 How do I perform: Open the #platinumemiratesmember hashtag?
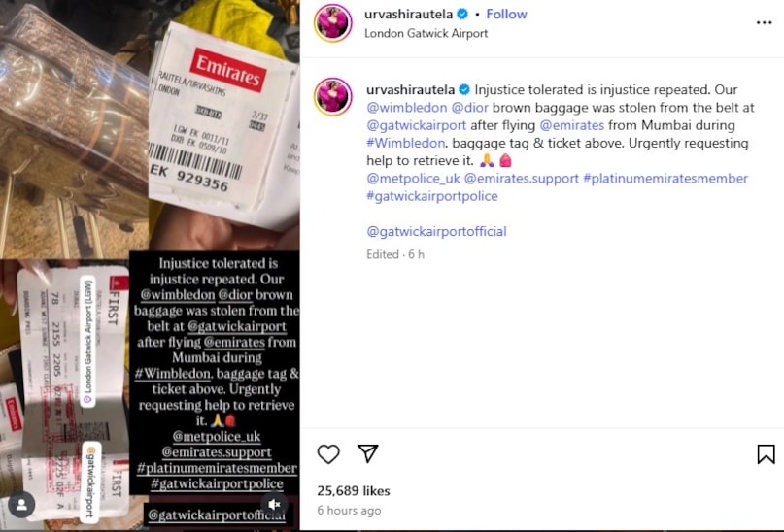pyautogui.click(x=665, y=179)
